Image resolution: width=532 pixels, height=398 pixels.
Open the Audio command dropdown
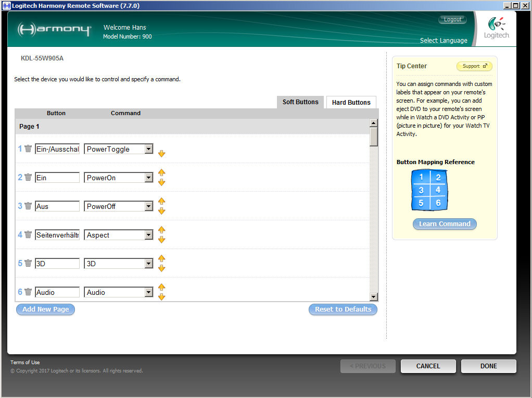click(148, 292)
